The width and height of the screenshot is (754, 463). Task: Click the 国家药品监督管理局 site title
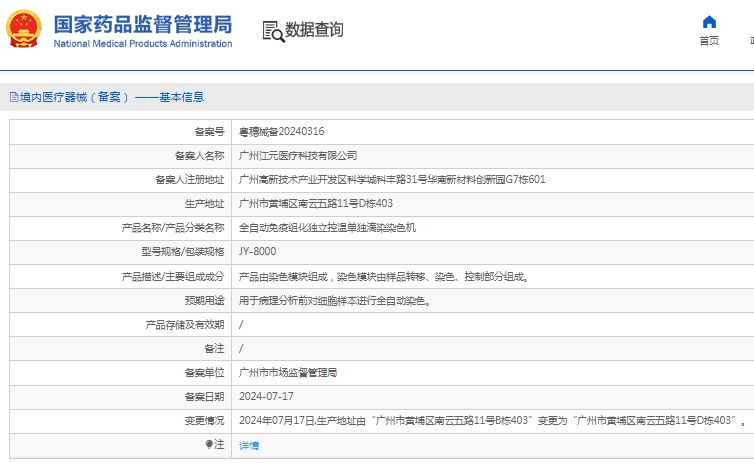[143, 25]
